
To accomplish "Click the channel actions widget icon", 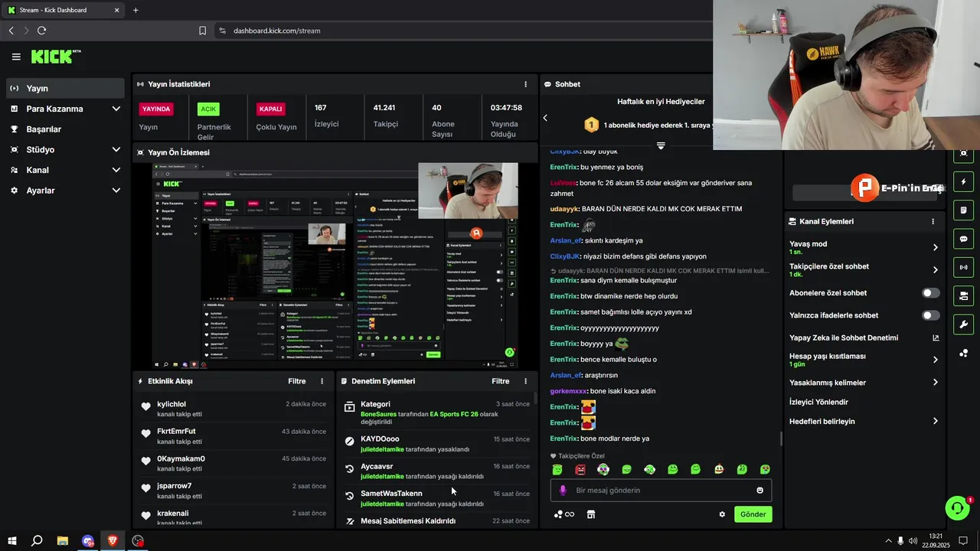I will pos(963,295).
